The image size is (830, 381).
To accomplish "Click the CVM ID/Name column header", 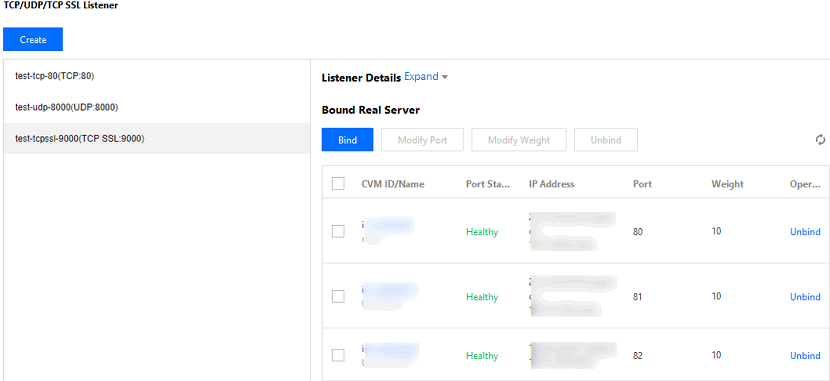I will (x=393, y=184).
